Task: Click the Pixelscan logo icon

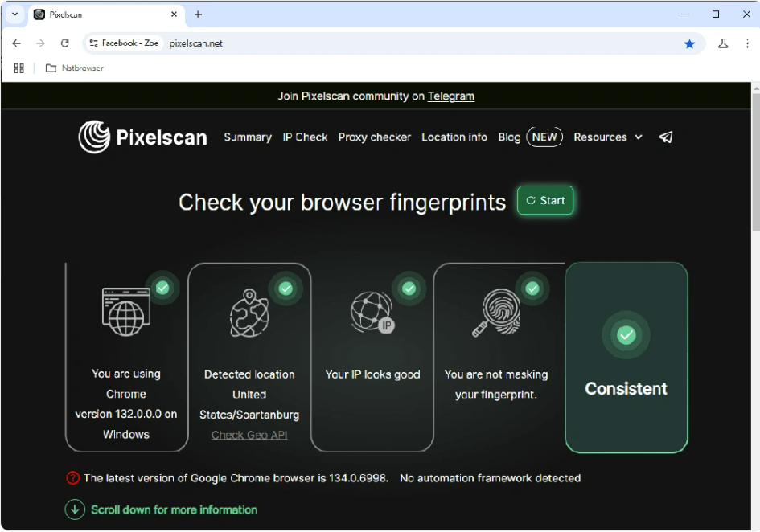Action: [95, 137]
